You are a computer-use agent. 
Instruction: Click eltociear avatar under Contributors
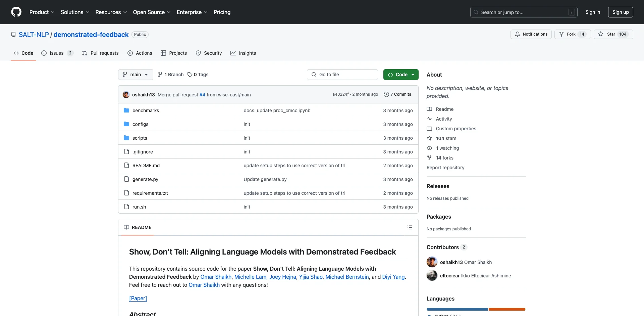click(x=432, y=275)
